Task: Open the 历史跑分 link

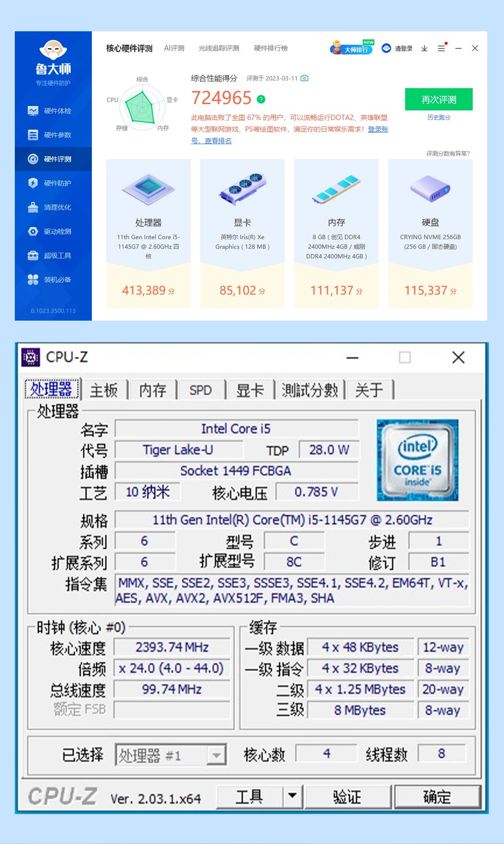Action: point(438,117)
